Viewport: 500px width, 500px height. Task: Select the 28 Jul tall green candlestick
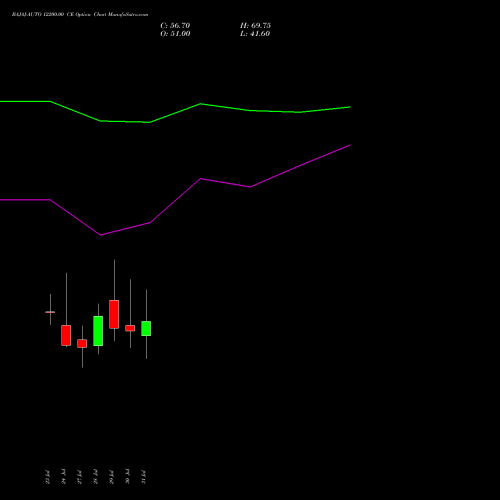(x=98, y=331)
